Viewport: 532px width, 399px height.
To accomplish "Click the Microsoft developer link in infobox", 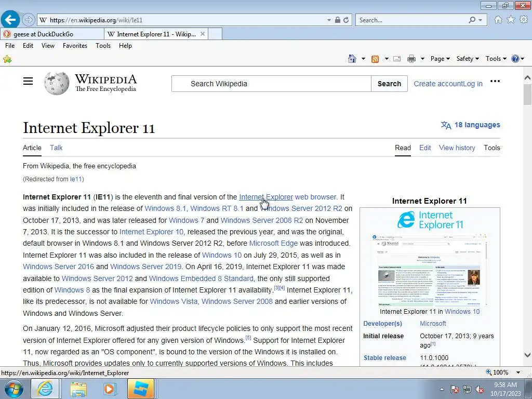I will [433, 323].
